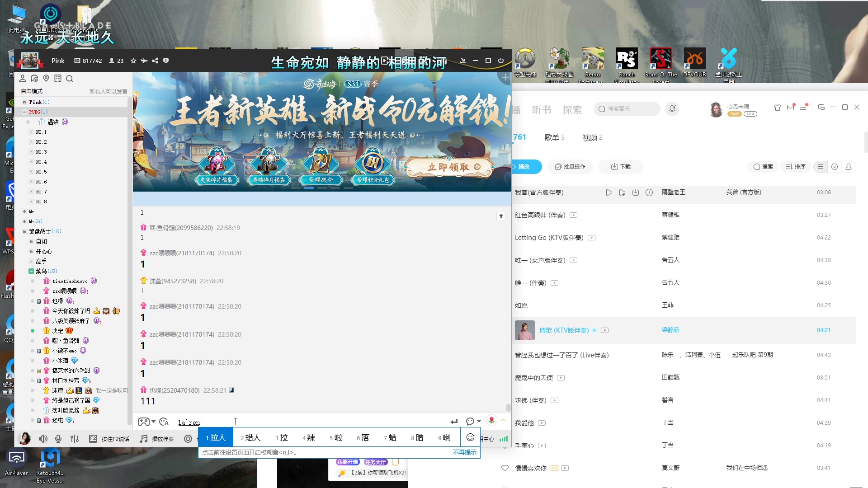
Task: Click the heart icon next to 慢慢喜欢你
Action: click(x=505, y=468)
